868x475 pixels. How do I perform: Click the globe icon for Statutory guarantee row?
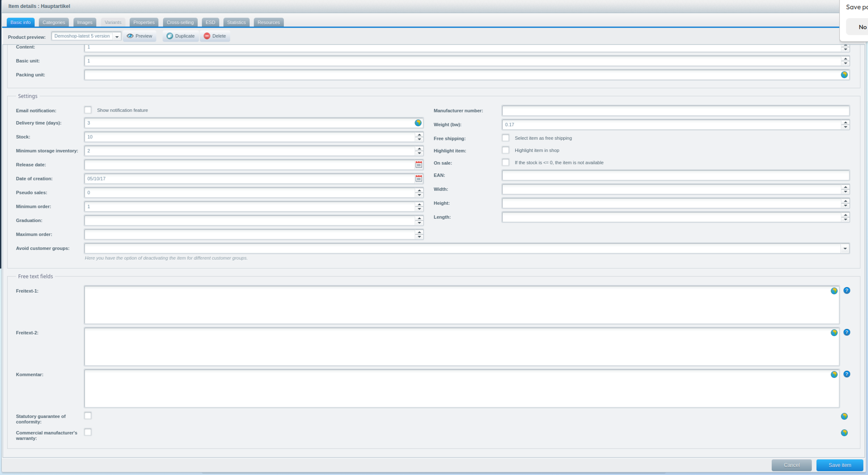(844, 417)
